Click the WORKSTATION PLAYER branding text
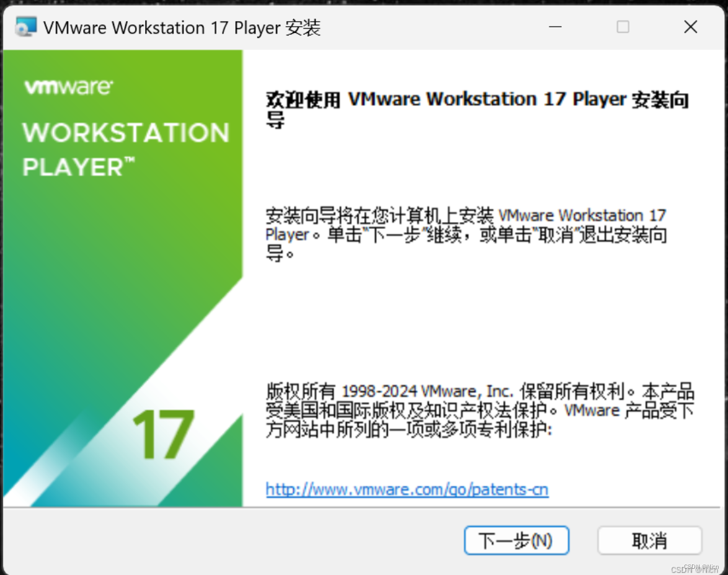 coord(124,149)
